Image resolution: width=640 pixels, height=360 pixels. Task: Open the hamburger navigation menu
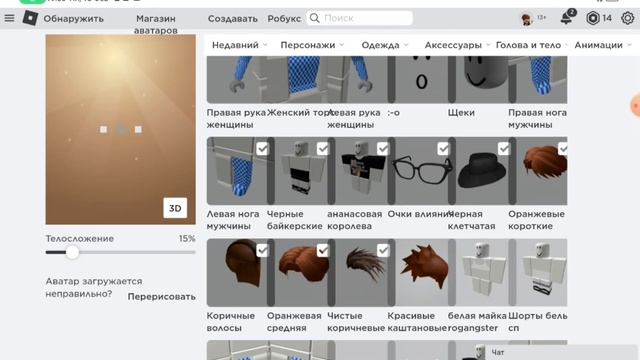pyautogui.click(x=9, y=18)
